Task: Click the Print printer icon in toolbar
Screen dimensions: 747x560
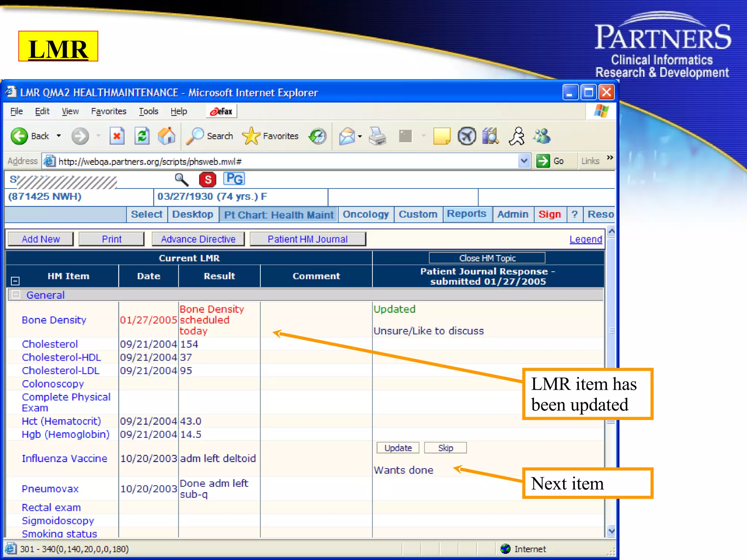Action: [378, 136]
